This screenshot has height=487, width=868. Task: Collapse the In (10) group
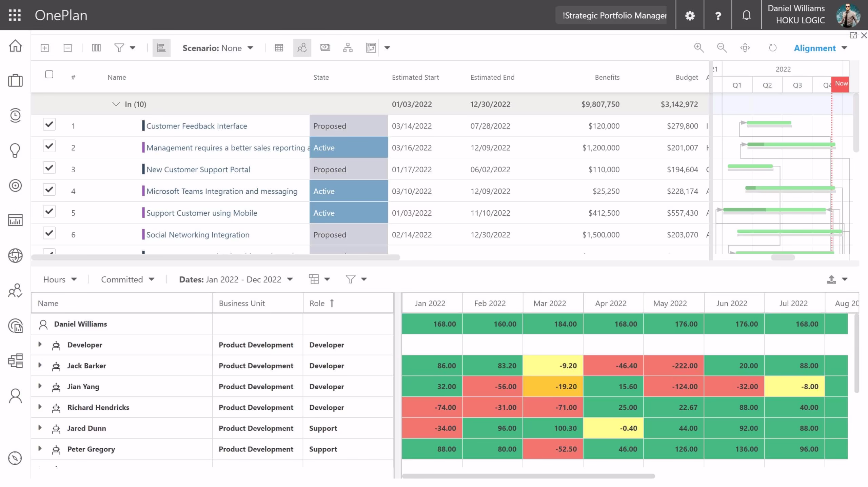click(116, 104)
